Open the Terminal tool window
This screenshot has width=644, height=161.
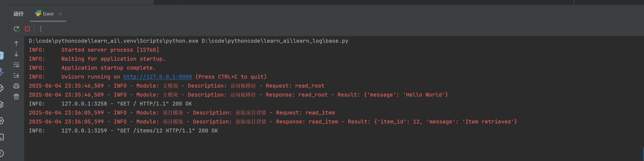1,137
